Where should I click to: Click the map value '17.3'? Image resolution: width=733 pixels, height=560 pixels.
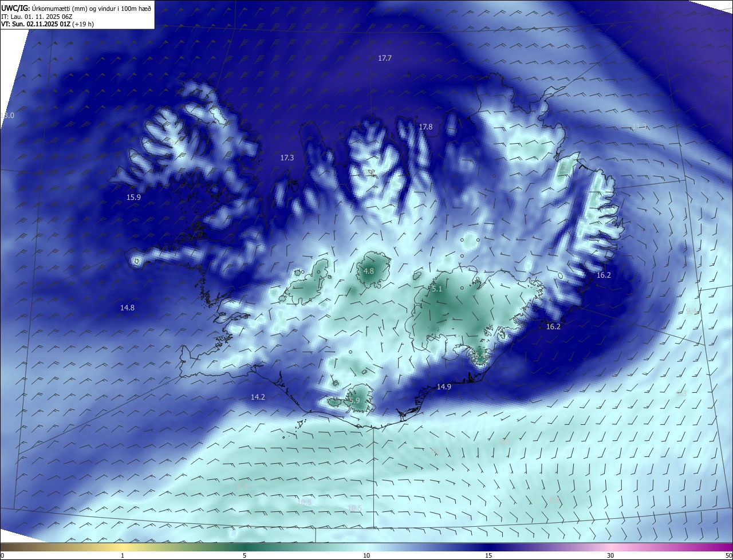pyautogui.click(x=287, y=158)
